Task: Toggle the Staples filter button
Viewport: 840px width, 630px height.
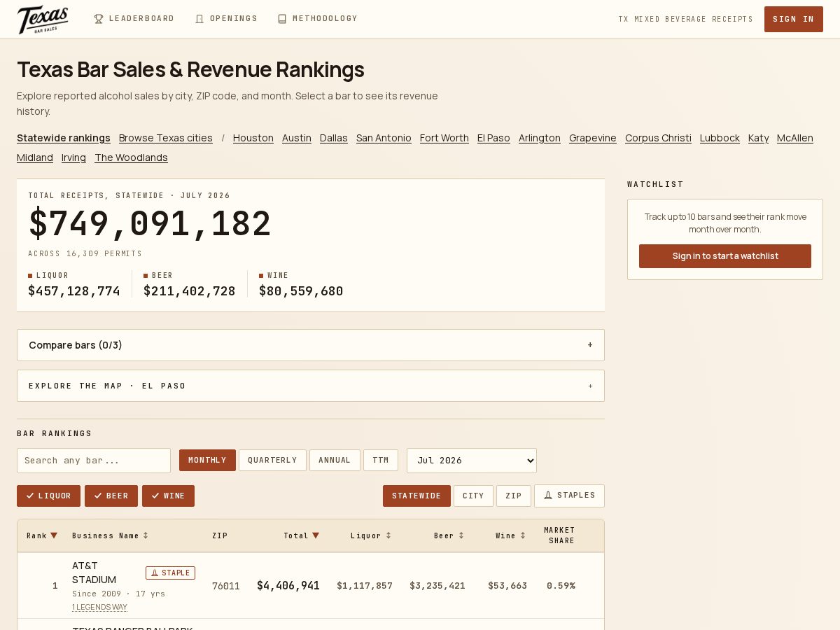Action: coord(569,496)
